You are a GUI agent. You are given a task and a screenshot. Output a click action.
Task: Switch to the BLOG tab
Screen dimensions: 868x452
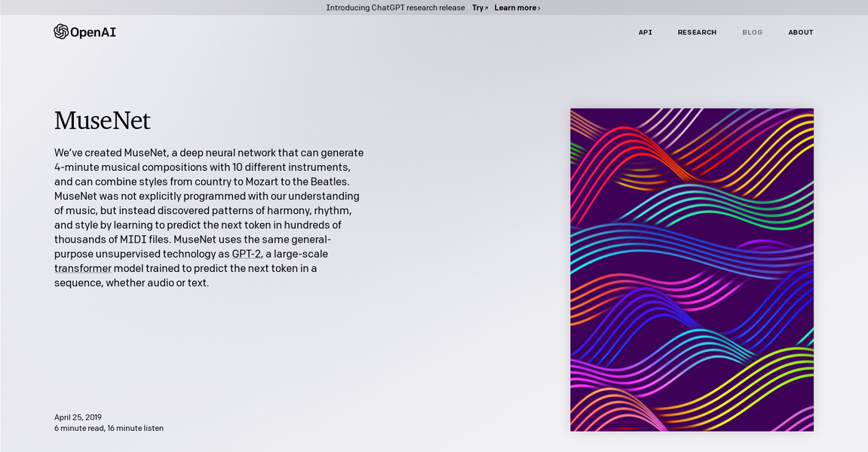coord(752,32)
